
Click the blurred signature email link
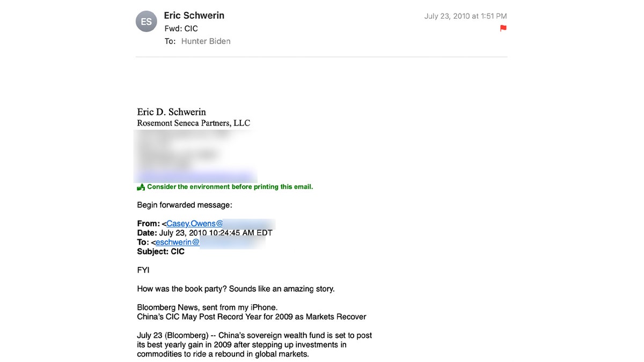tap(195, 176)
